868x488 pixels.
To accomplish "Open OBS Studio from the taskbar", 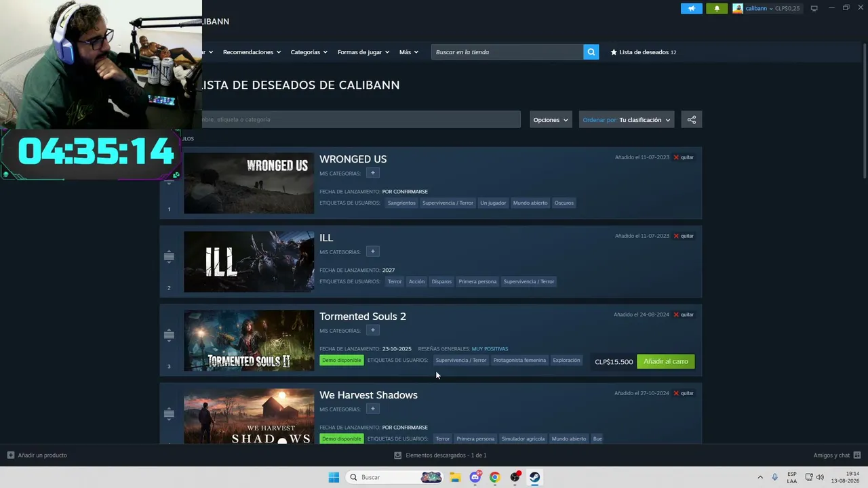I will click(515, 477).
